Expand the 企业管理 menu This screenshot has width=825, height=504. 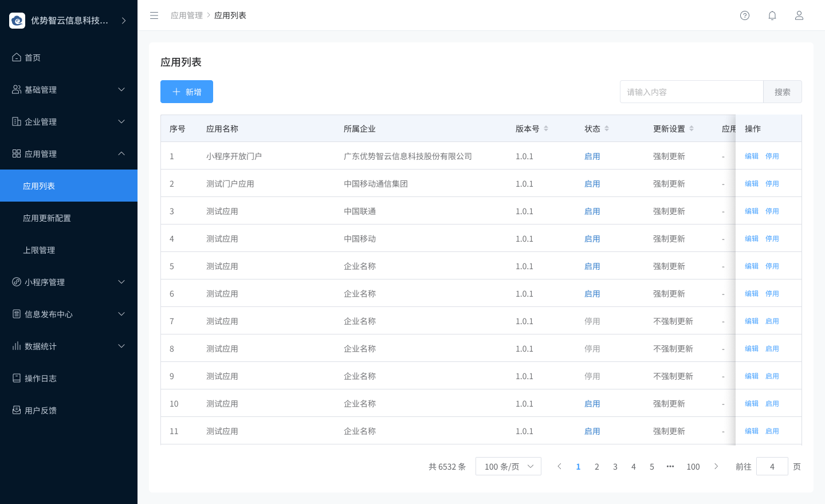coord(69,121)
